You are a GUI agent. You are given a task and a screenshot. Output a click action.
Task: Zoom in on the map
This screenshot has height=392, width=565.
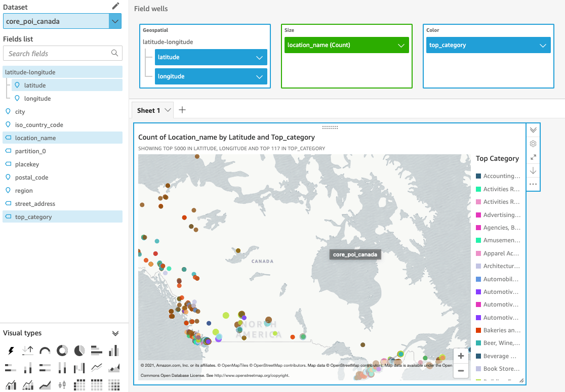tap(461, 356)
